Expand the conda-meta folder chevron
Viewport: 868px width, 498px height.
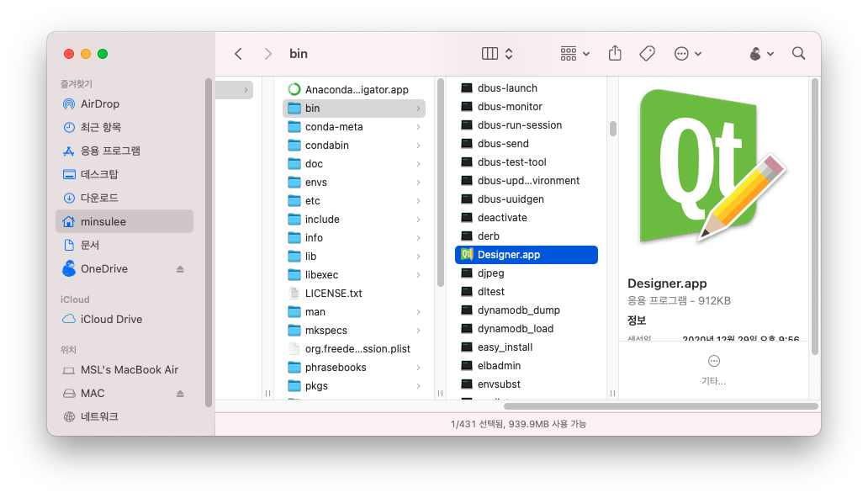[x=419, y=127]
